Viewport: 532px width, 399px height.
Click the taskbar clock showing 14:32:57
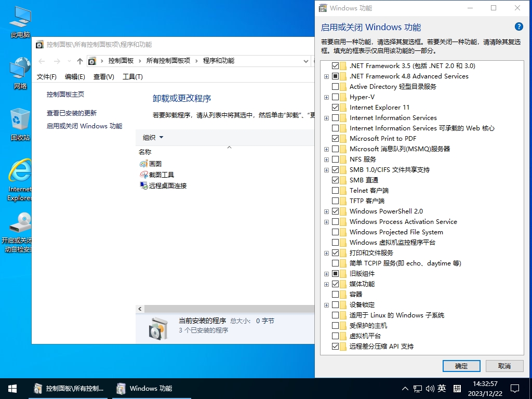point(485,389)
